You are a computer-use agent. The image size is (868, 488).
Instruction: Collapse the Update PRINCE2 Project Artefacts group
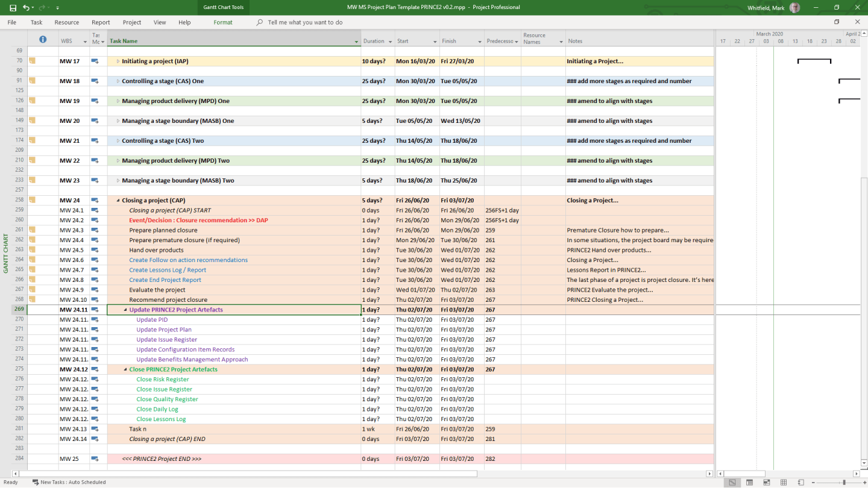click(x=125, y=309)
